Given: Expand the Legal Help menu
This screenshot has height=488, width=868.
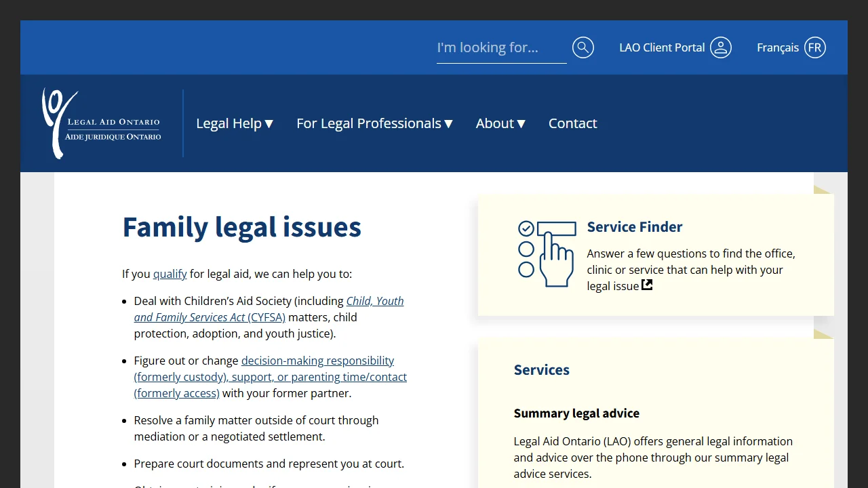Looking at the screenshot, I should click(235, 123).
